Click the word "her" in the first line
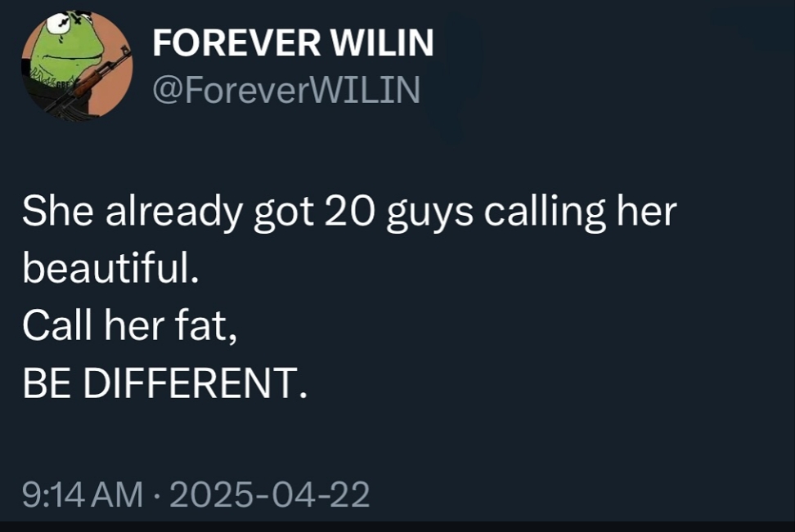795x532 pixels. pos(648,212)
